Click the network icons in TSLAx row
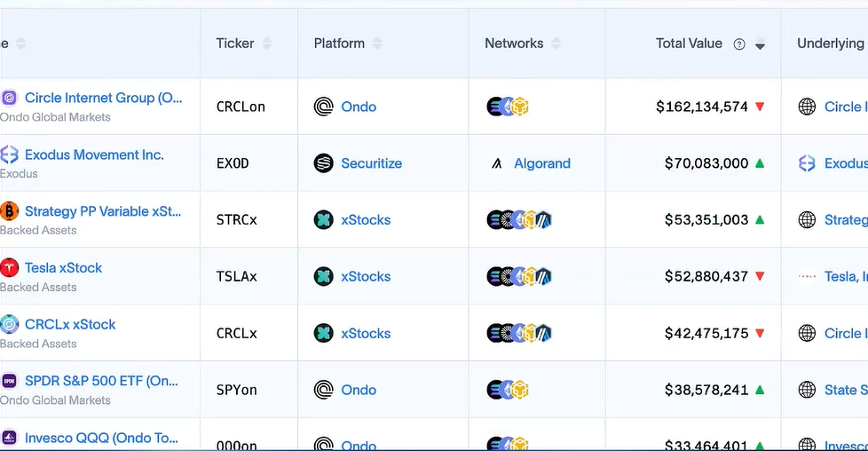868x451 pixels. point(519,276)
